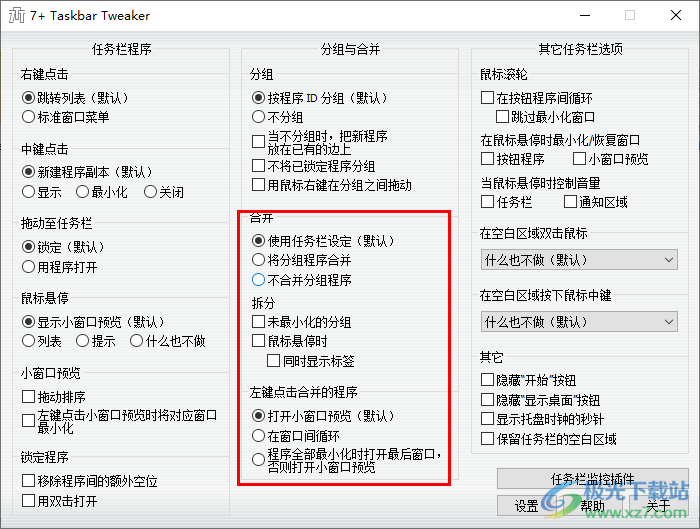Open 任务栏监控插件 button

(592, 479)
